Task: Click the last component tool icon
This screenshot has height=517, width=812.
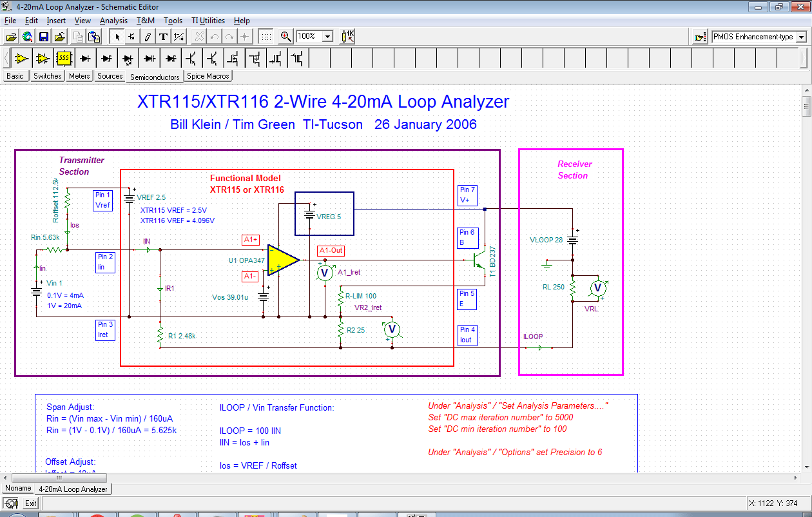Action: tap(132, 37)
